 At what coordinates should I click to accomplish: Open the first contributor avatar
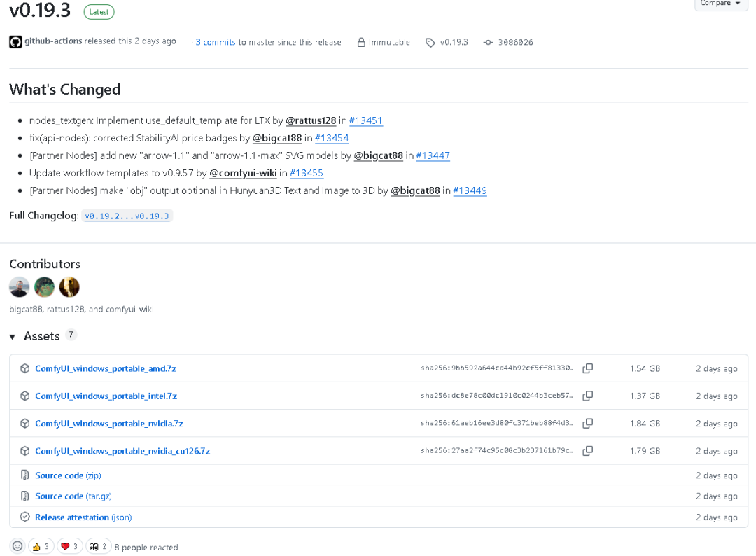[x=20, y=287]
